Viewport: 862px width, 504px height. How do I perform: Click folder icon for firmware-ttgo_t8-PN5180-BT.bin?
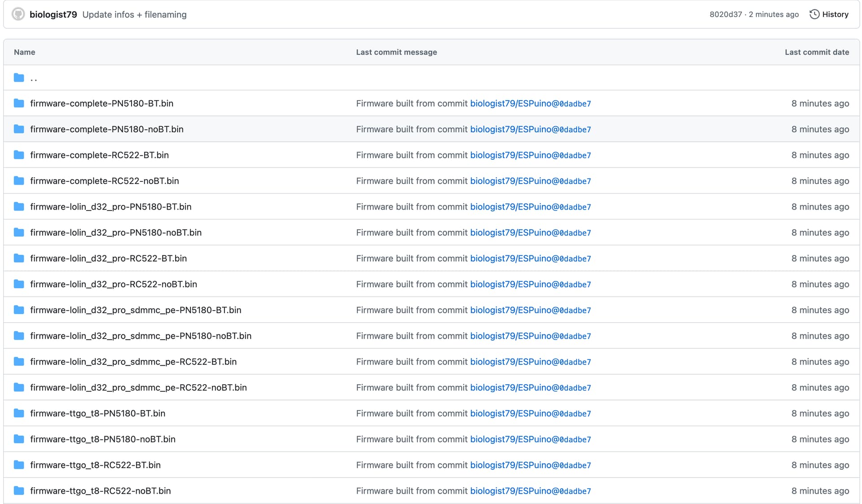[19, 413]
